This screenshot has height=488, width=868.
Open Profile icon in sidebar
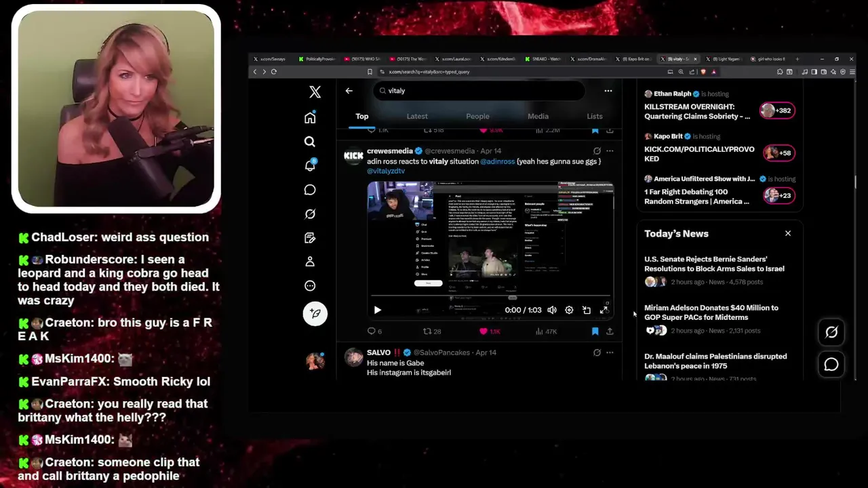coord(310,262)
